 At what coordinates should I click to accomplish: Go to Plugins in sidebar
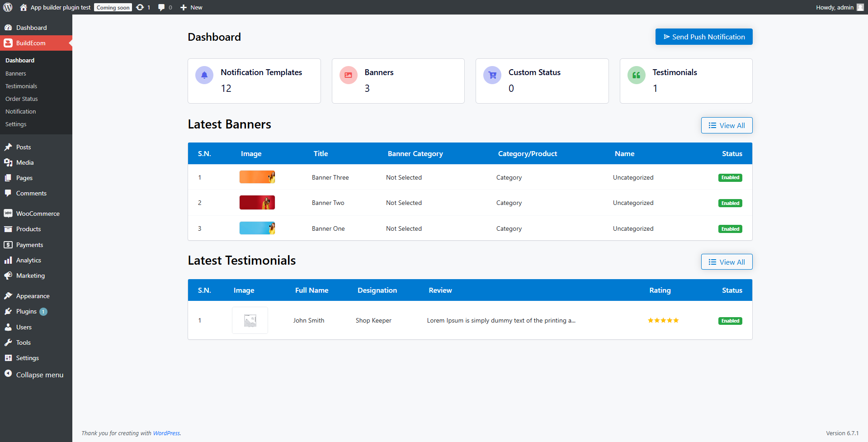[x=26, y=311]
